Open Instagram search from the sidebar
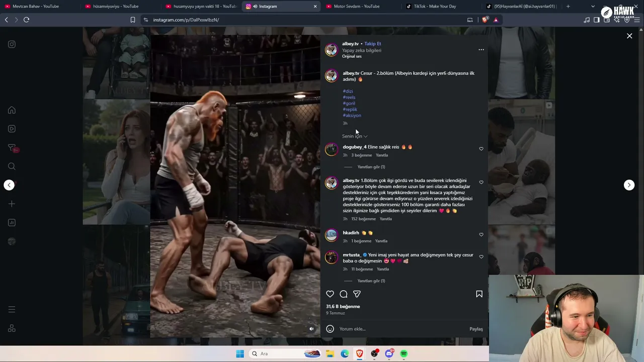The height and width of the screenshot is (362, 644). coord(12,166)
